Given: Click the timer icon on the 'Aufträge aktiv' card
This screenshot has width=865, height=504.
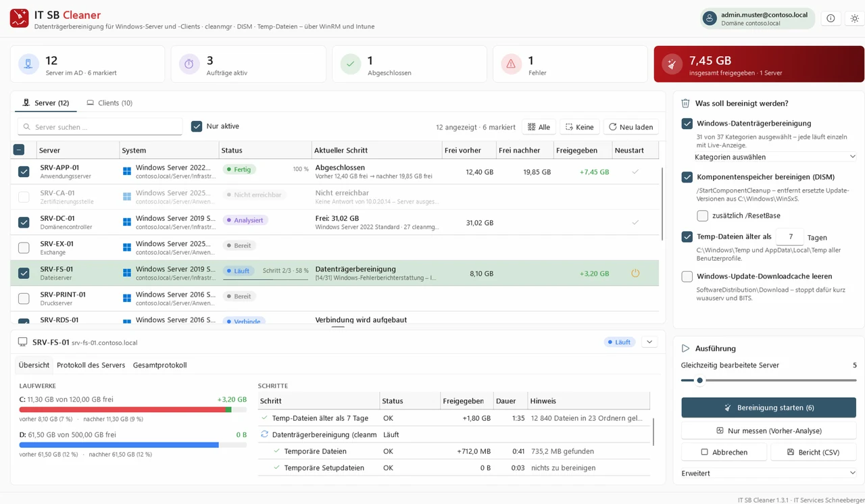Looking at the screenshot, I should [189, 64].
